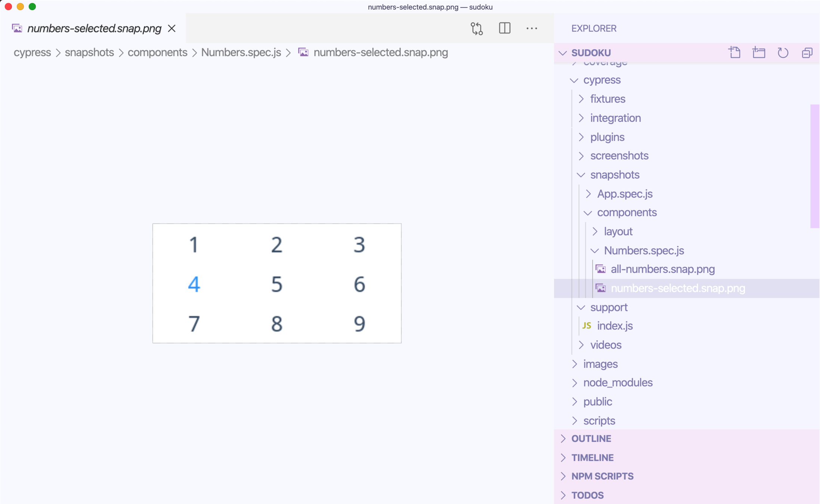Click the Open Changes compare icon

(477, 28)
